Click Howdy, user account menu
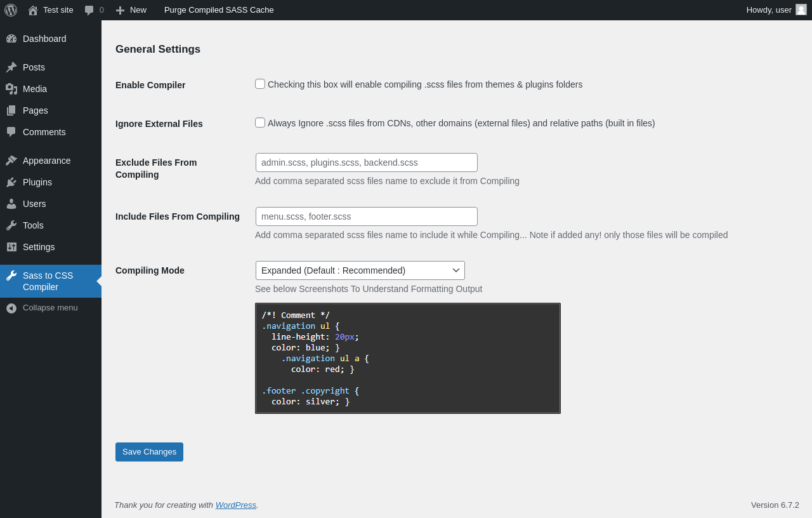The image size is (812, 518). [x=776, y=10]
